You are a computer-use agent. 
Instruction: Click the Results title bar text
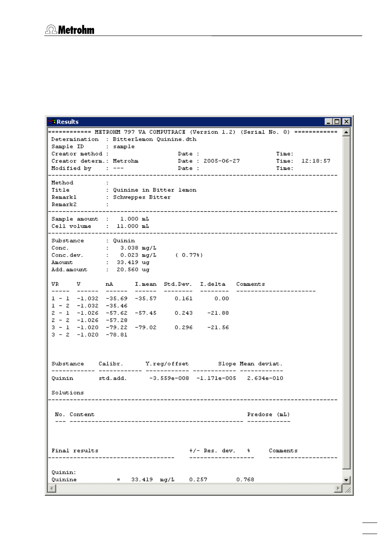(67, 122)
